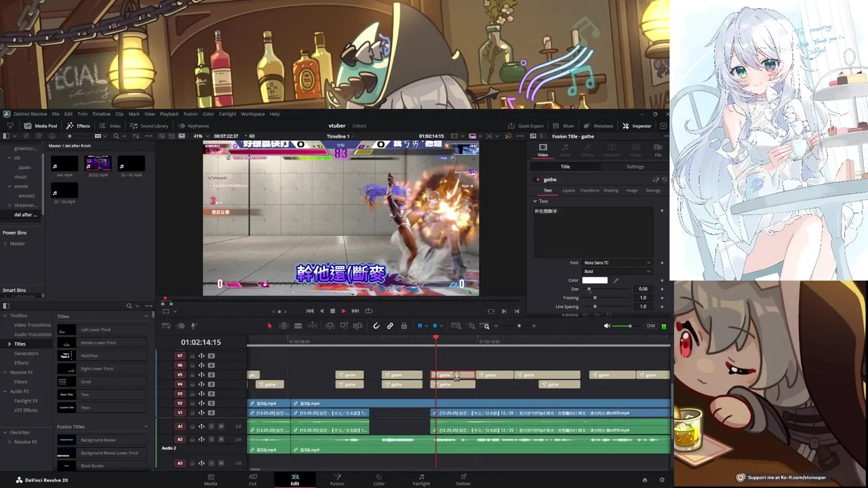
Task: Switch to the Deliver page
Action: pos(463,480)
